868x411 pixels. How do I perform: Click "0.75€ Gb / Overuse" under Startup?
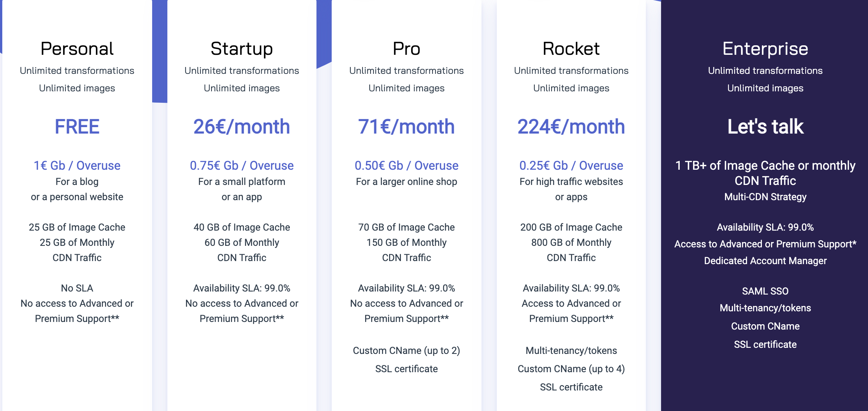pyautogui.click(x=242, y=166)
